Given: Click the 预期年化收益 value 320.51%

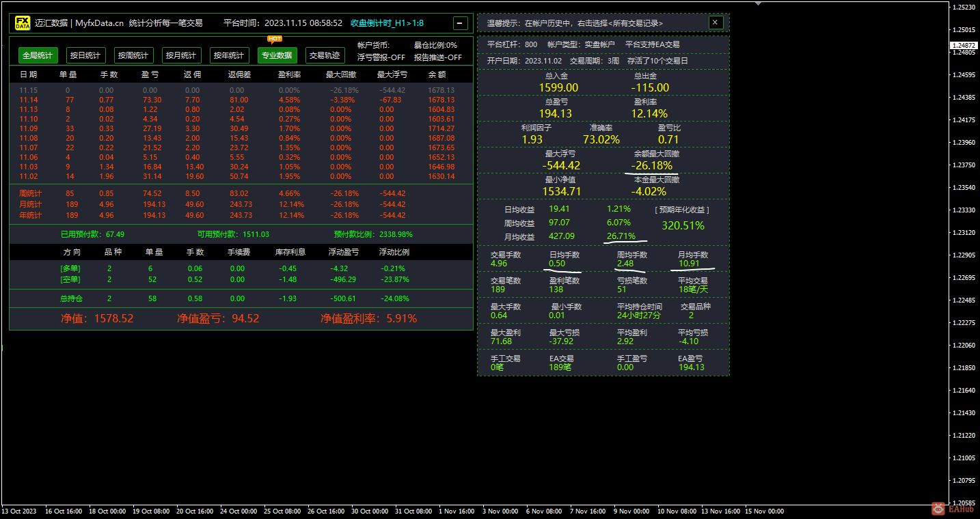Looking at the screenshot, I should click(x=683, y=225).
